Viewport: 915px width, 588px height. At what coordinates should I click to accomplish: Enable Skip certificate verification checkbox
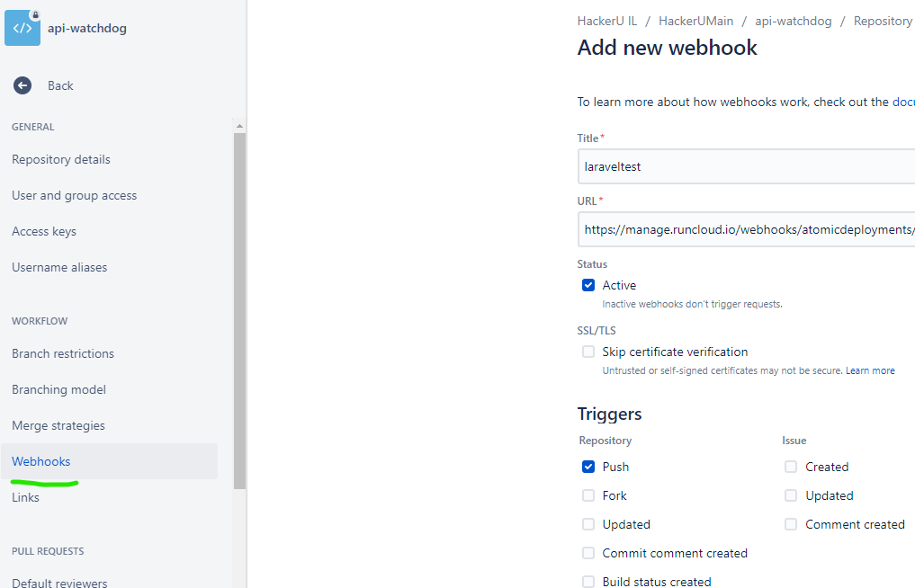[588, 352]
